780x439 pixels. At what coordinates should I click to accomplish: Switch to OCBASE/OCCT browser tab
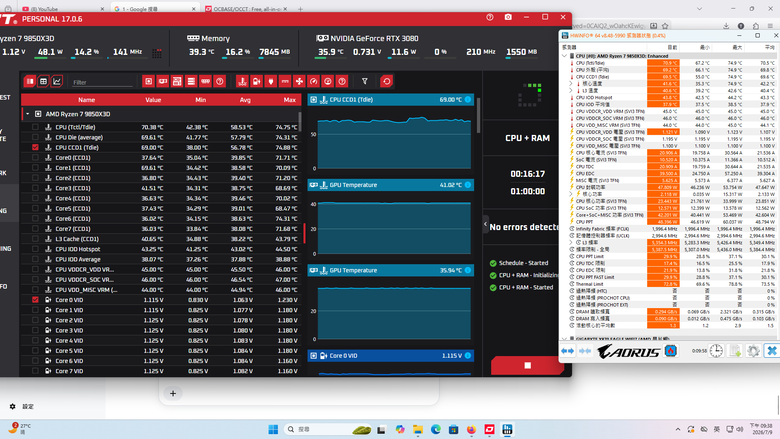[246, 9]
